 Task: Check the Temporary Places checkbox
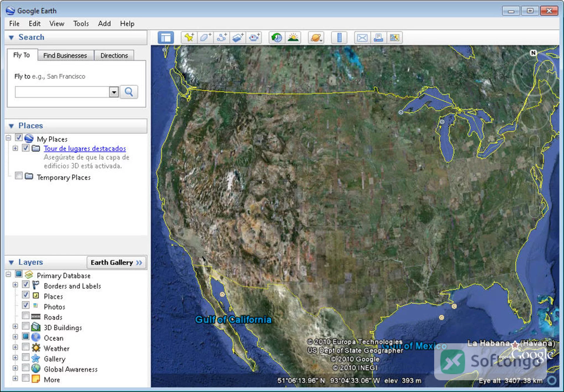19,176
